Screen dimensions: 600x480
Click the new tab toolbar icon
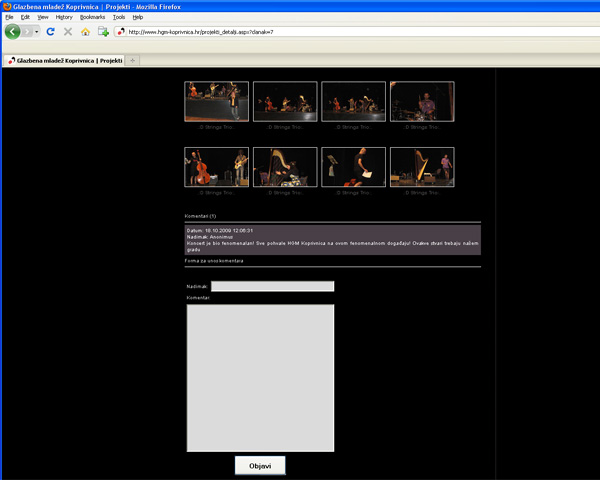(103, 31)
